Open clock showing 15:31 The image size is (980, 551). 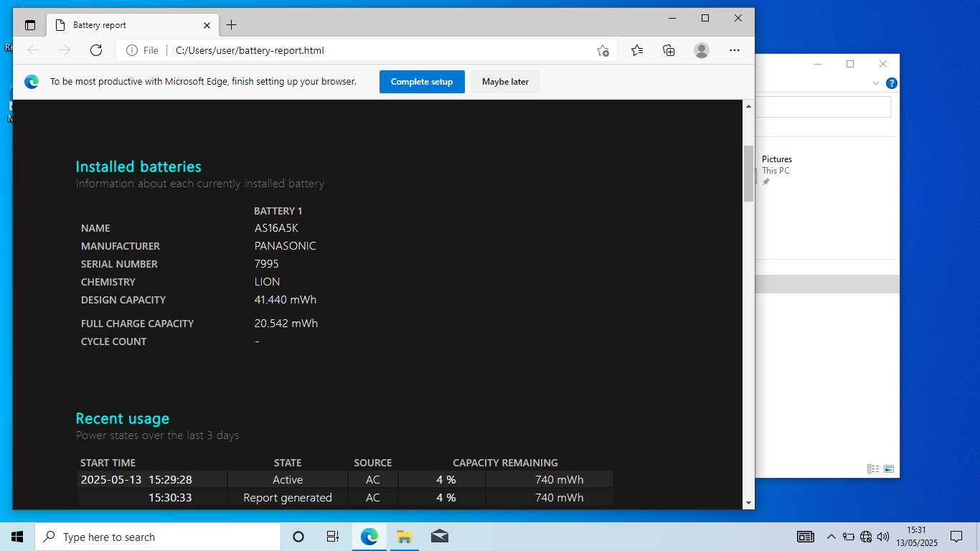[917, 537]
